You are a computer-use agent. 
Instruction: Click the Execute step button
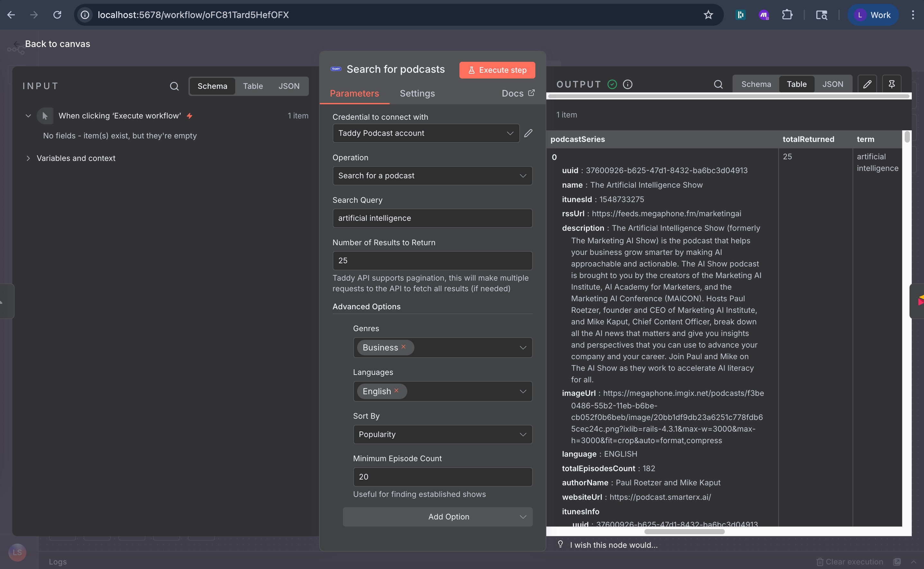pos(497,70)
